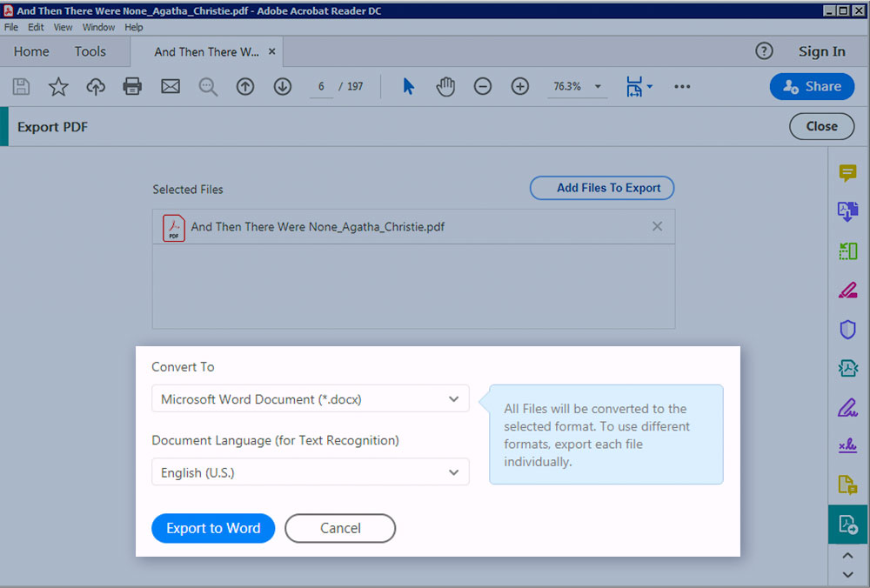This screenshot has width=870, height=588.
Task: Open more toolbar options via the ellipsis
Action: click(x=682, y=86)
